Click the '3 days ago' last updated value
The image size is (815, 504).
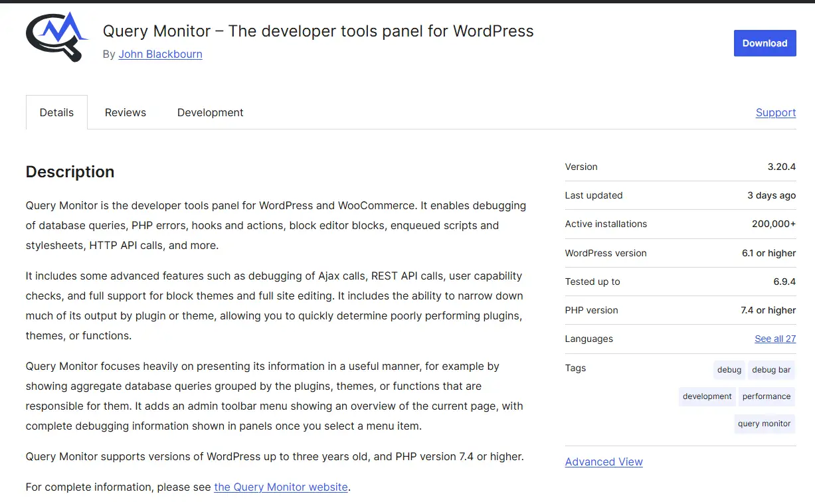coord(772,195)
